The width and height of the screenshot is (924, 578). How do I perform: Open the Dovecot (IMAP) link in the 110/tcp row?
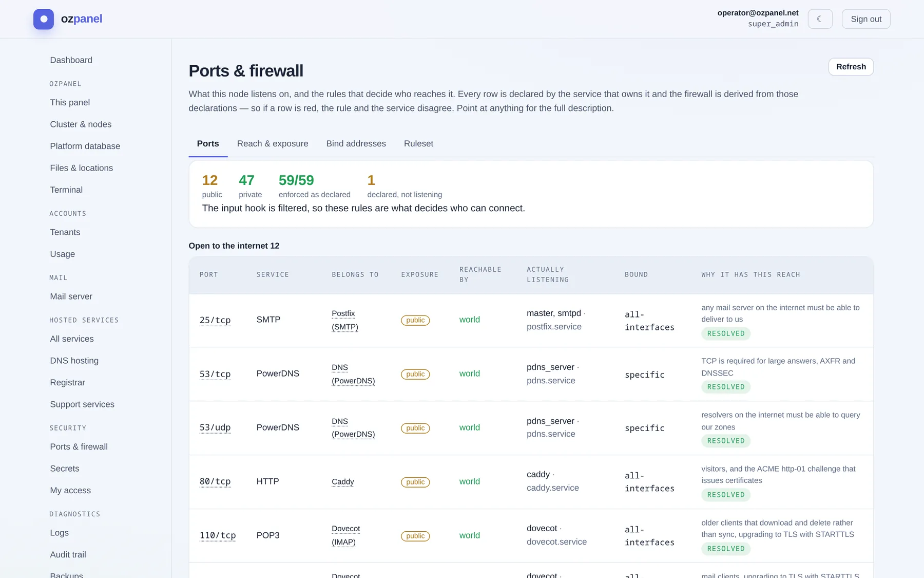click(x=346, y=535)
